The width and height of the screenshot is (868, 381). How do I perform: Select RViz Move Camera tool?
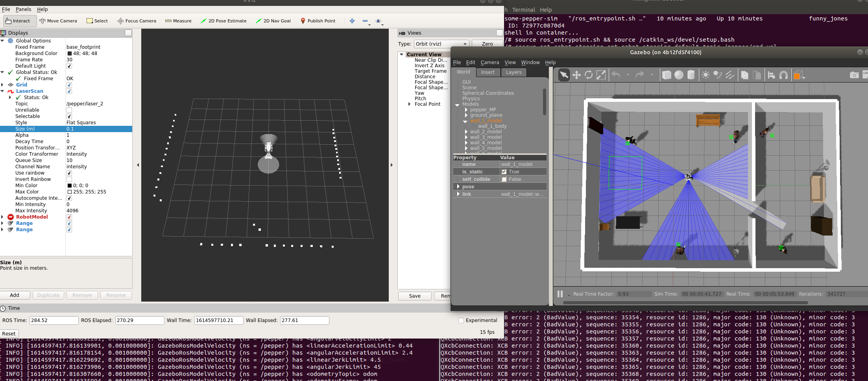pyautogui.click(x=58, y=21)
